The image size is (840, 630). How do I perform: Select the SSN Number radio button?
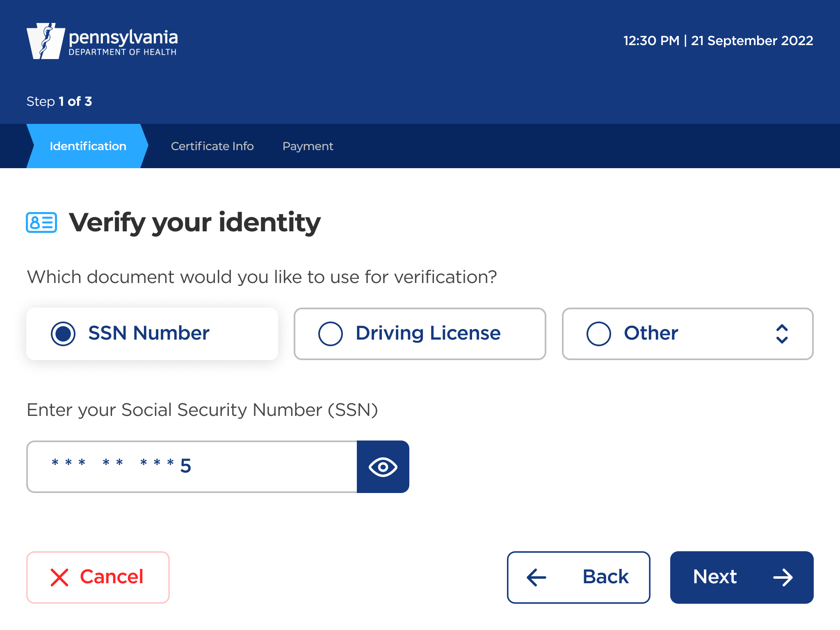[x=63, y=334]
